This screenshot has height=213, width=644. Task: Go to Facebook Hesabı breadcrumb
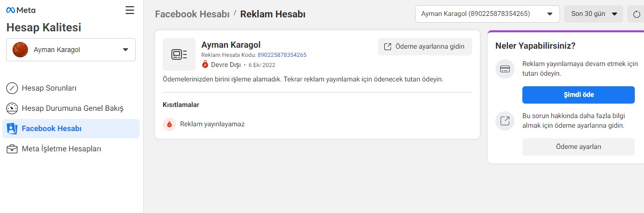(x=192, y=14)
